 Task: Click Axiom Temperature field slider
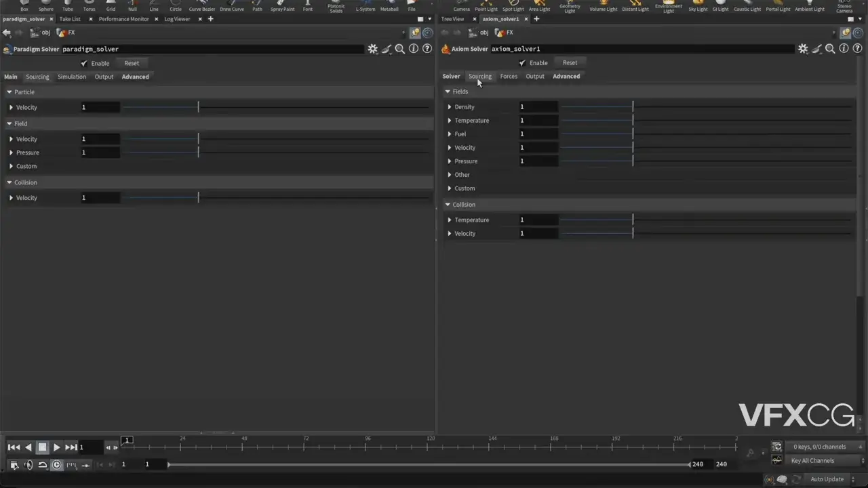(706, 121)
